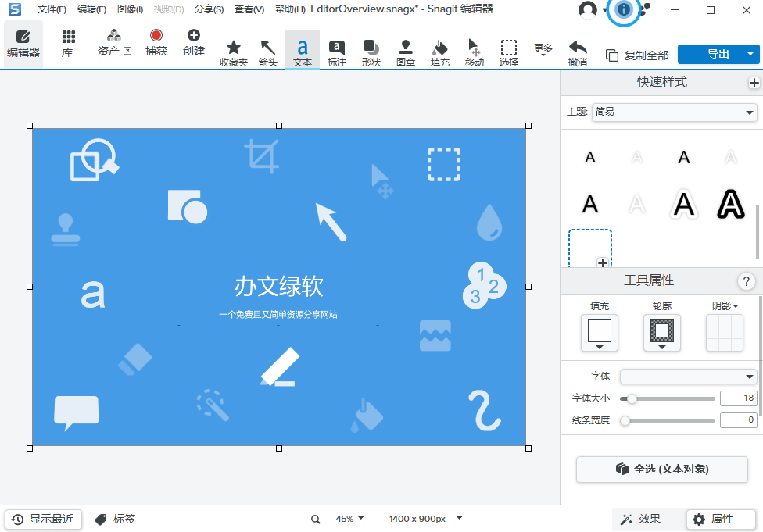Viewport: 763px width, 532px height.
Task: Open the 分享(S) menu
Action: 209,9
